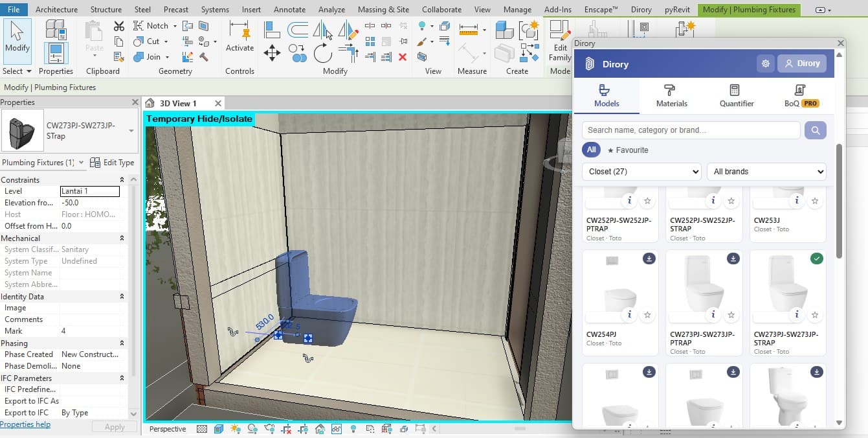Click the Visual Style cube in view bar
The image size is (868, 438).
tap(218, 429)
